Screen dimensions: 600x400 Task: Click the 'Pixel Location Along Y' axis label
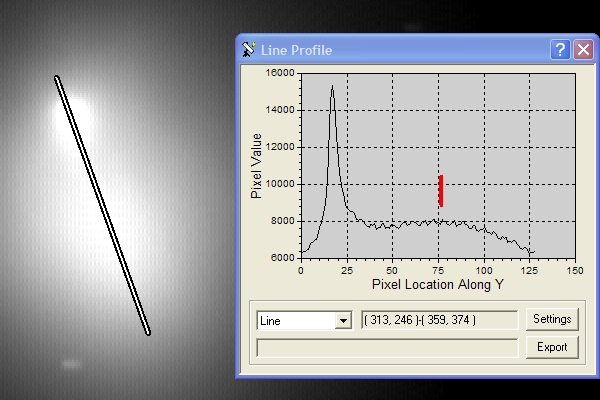[x=438, y=284]
